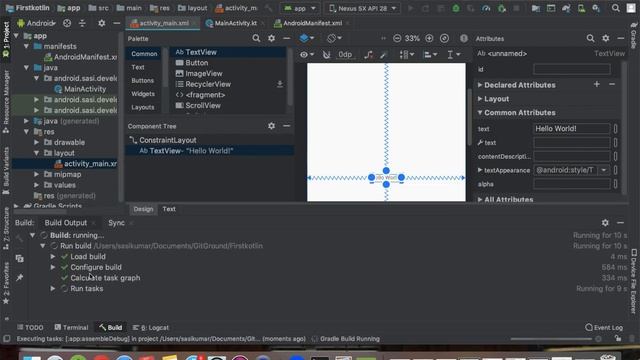Open the orientation for preview dropdown
Viewport: 640px width, 360px height.
pyautogui.click(x=334, y=38)
